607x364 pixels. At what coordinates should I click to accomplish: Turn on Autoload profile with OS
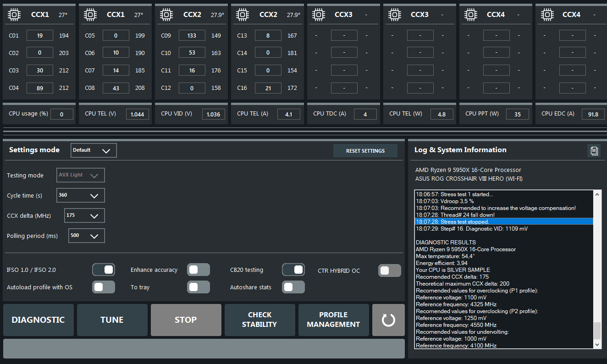pos(104,287)
